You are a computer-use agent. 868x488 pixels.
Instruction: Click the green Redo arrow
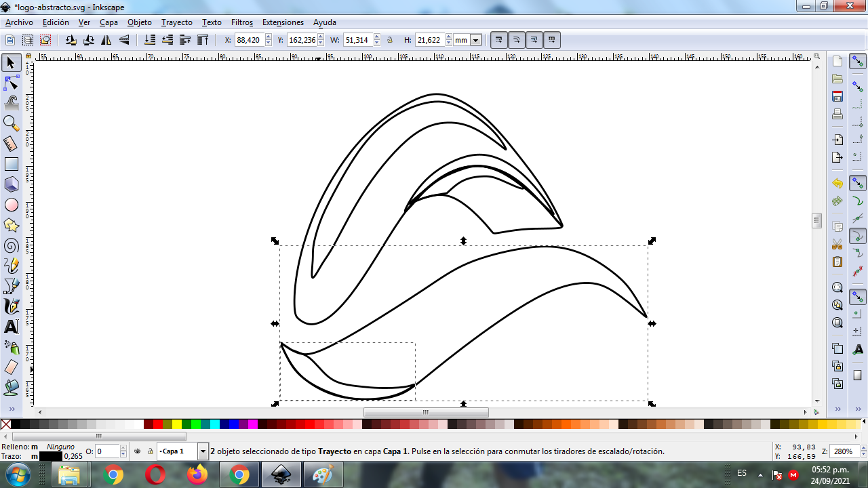click(837, 201)
